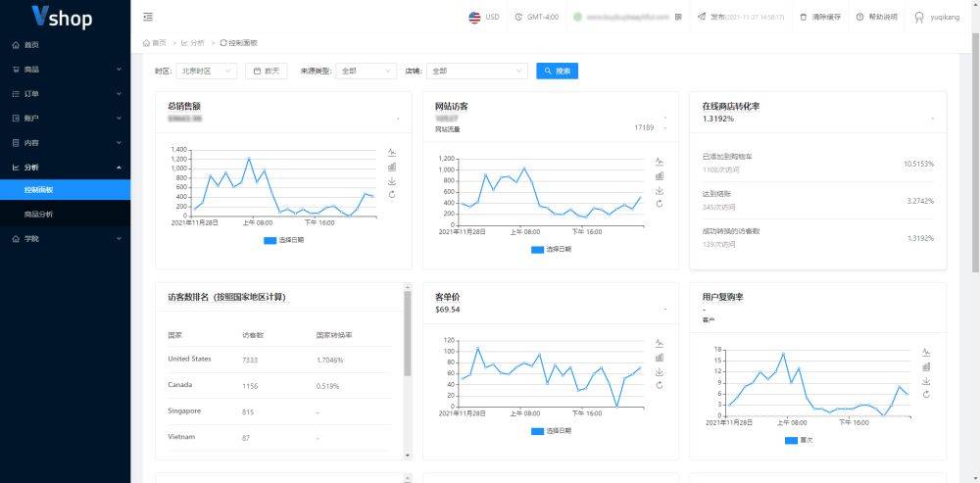
Task: Click the 选择日期 blue swatch under 客单价 chart
Action: tap(537, 431)
